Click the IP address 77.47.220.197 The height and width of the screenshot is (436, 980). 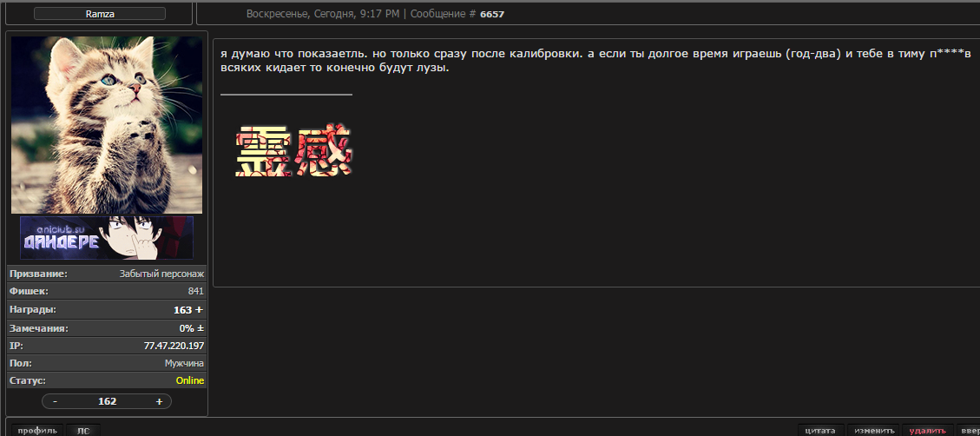click(x=174, y=346)
